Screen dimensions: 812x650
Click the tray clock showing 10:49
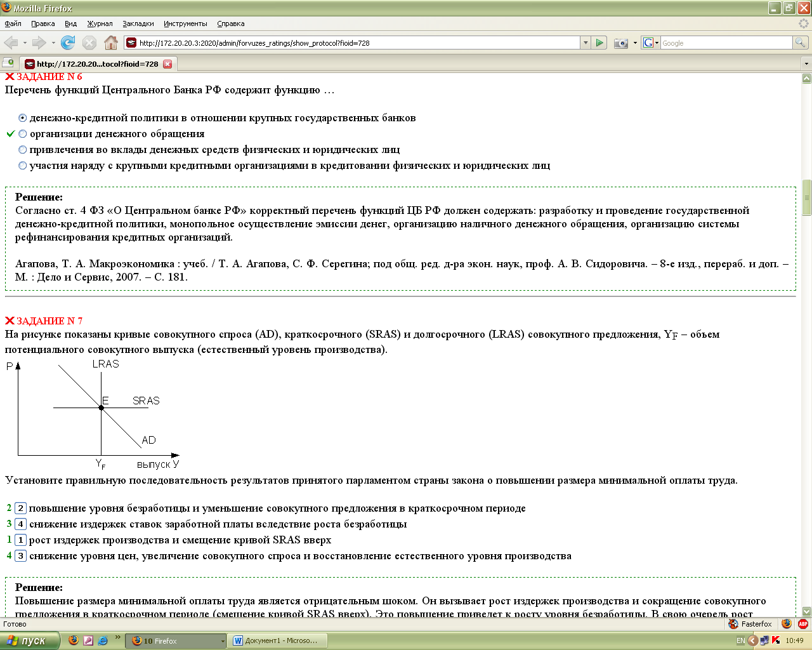794,640
